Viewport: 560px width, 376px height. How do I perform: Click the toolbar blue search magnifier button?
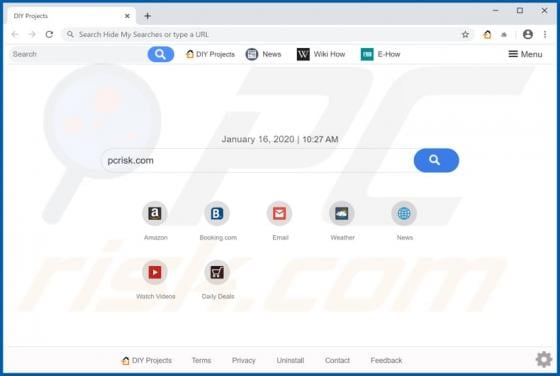(x=161, y=54)
